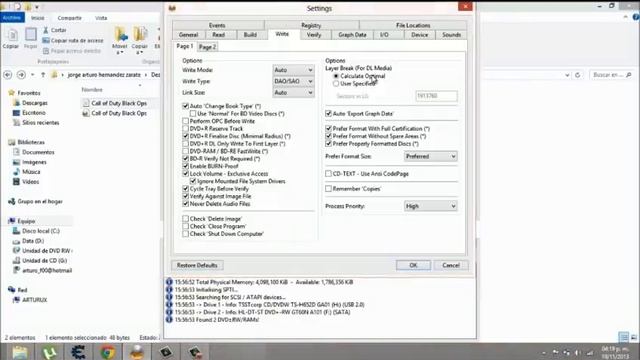
Task: Click Explorer's forward navigation arrow
Action: coord(21,75)
